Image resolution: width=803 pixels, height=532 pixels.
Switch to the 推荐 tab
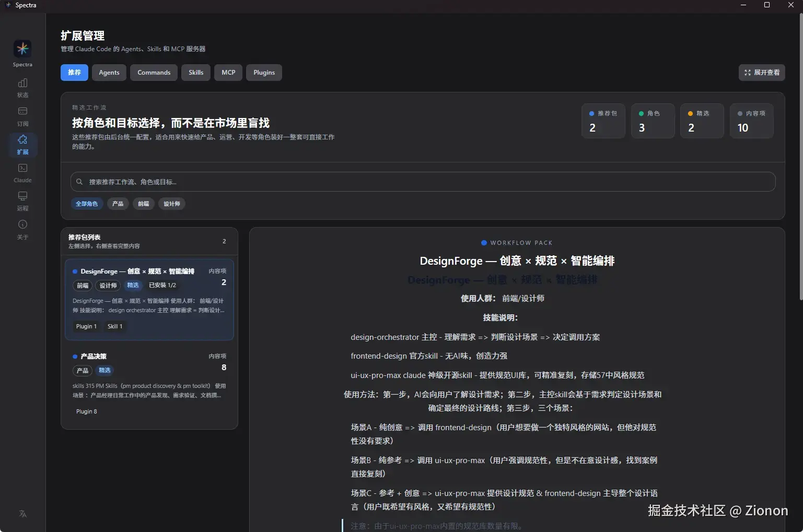(x=74, y=73)
